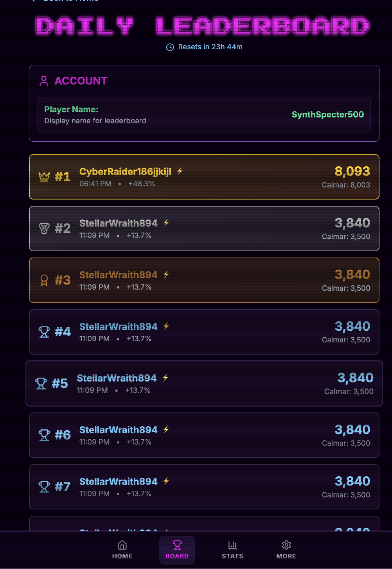392x569 pixels.
Task: Open the More settings tab
Action: 286,550
